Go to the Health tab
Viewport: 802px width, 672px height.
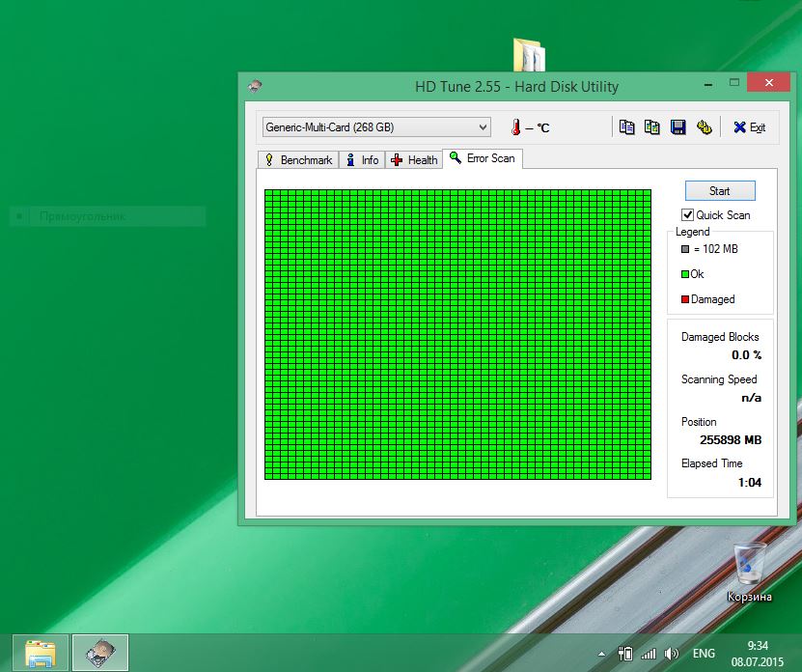[414, 160]
